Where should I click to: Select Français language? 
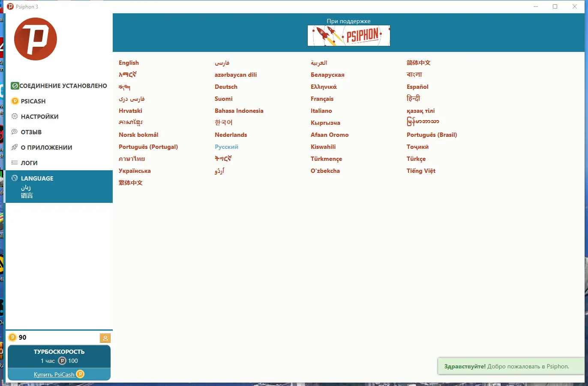pyautogui.click(x=321, y=99)
